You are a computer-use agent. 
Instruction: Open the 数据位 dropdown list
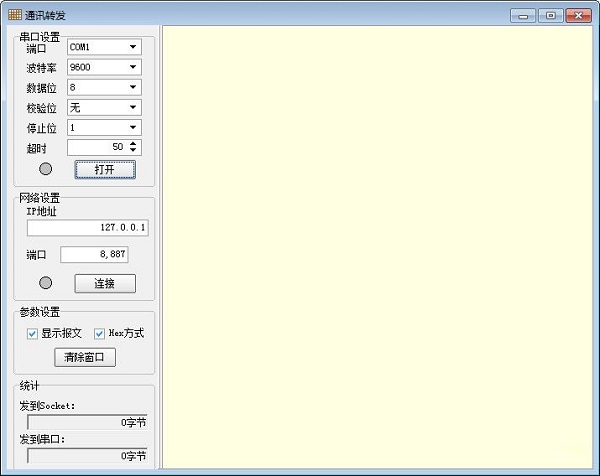(x=133, y=87)
